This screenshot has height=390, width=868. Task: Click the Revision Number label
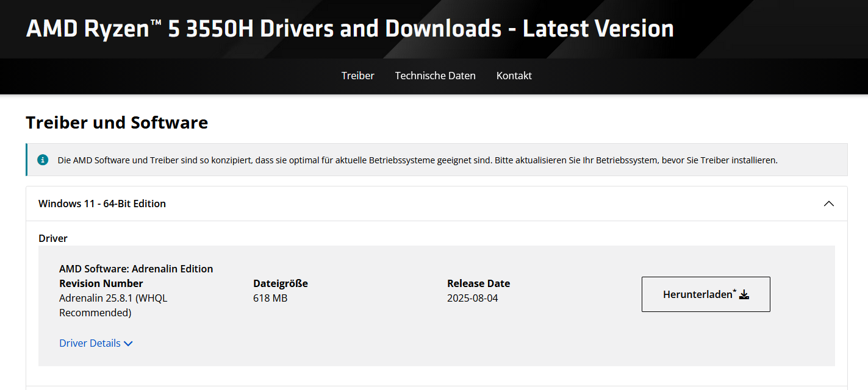click(101, 283)
